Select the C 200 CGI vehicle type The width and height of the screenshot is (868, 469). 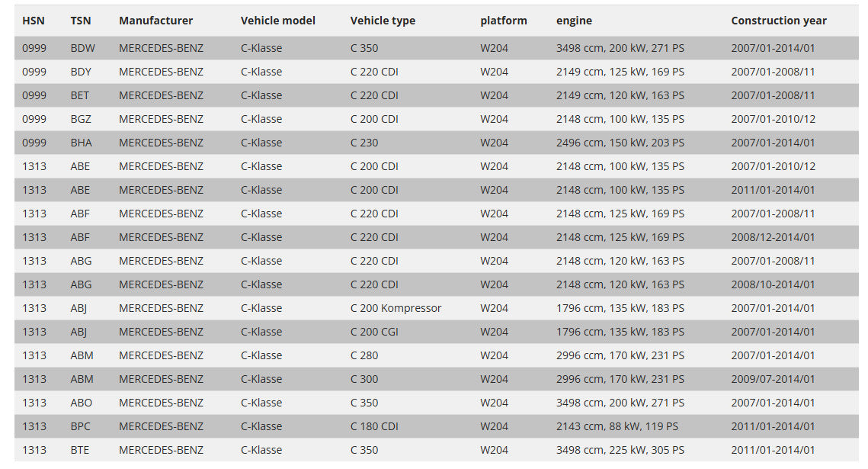tap(376, 332)
